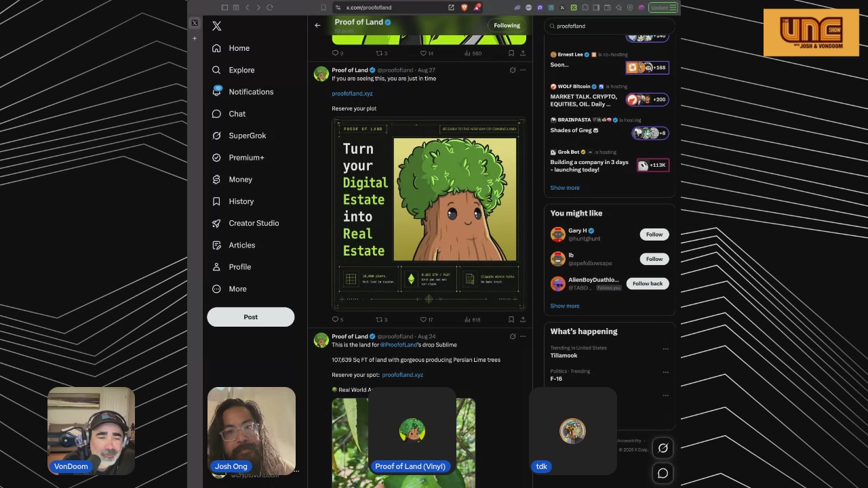
Task: Open the floating messages button
Action: point(663,473)
